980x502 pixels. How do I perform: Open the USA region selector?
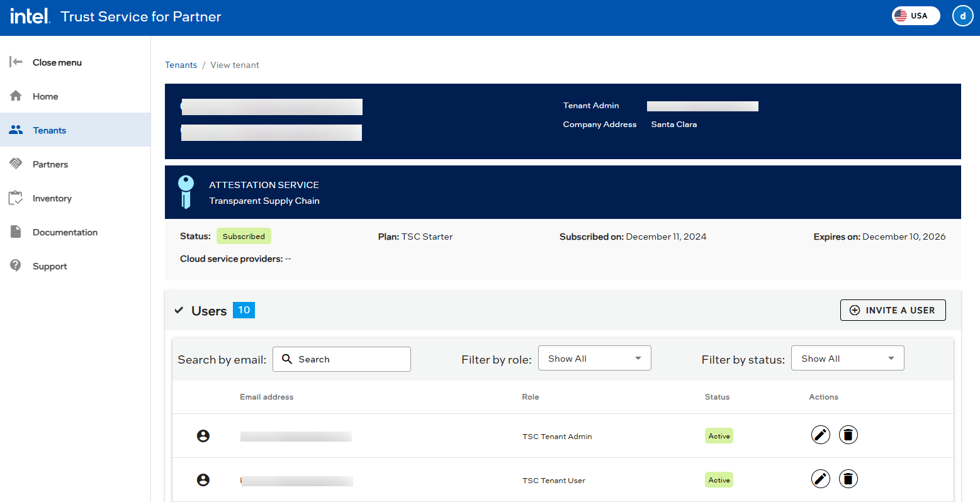tap(916, 16)
